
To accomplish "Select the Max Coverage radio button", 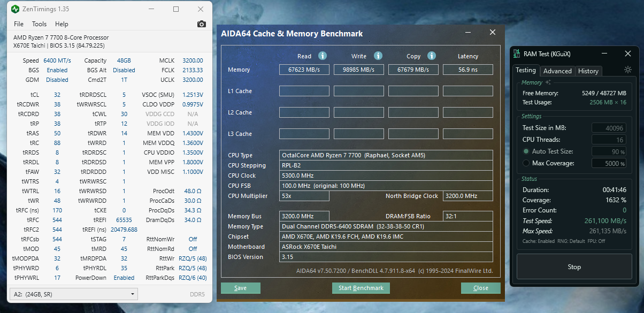I will pyautogui.click(x=527, y=163).
